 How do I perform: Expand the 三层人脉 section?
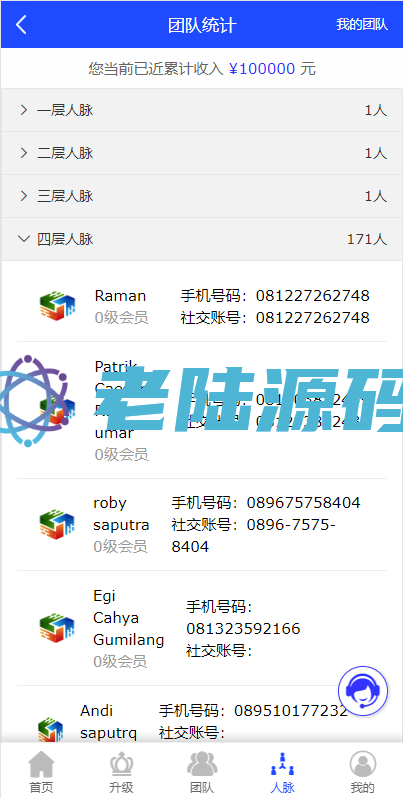(202, 196)
